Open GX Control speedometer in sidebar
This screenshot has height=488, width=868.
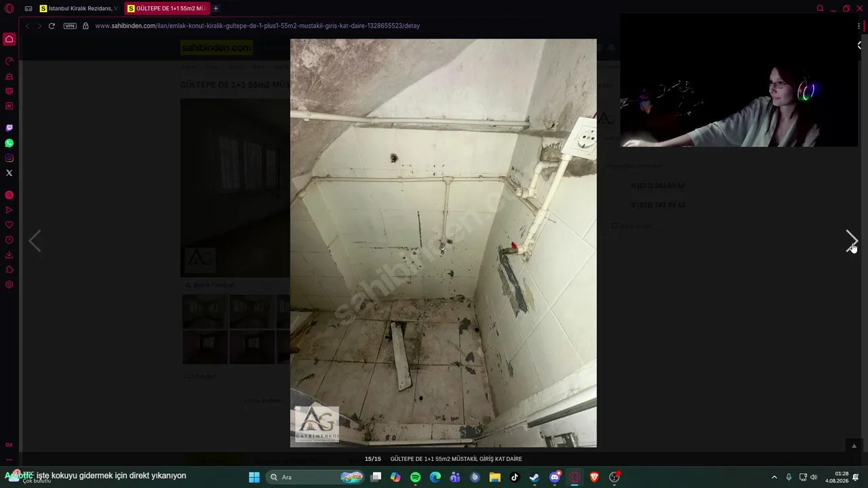point(9,61)
